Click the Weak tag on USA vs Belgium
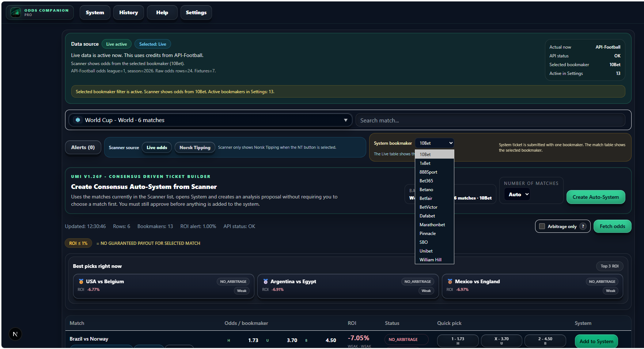The width and height of the screenshot is (644, 349). pos(242,291)
